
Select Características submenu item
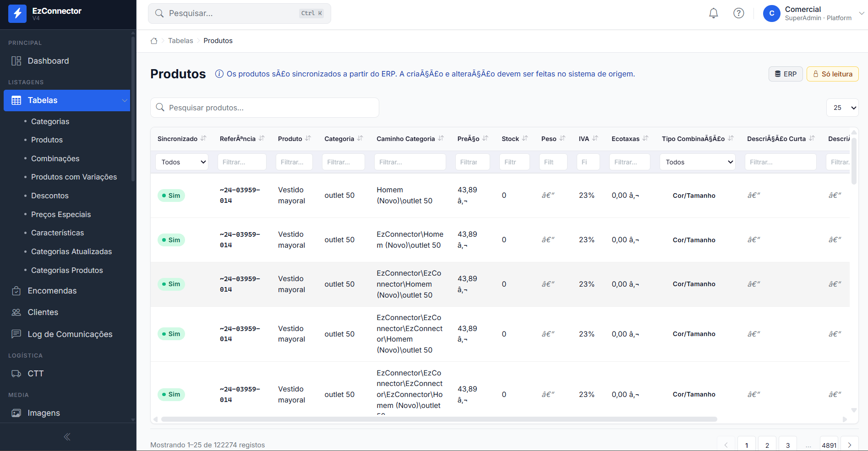pos(57,233)
